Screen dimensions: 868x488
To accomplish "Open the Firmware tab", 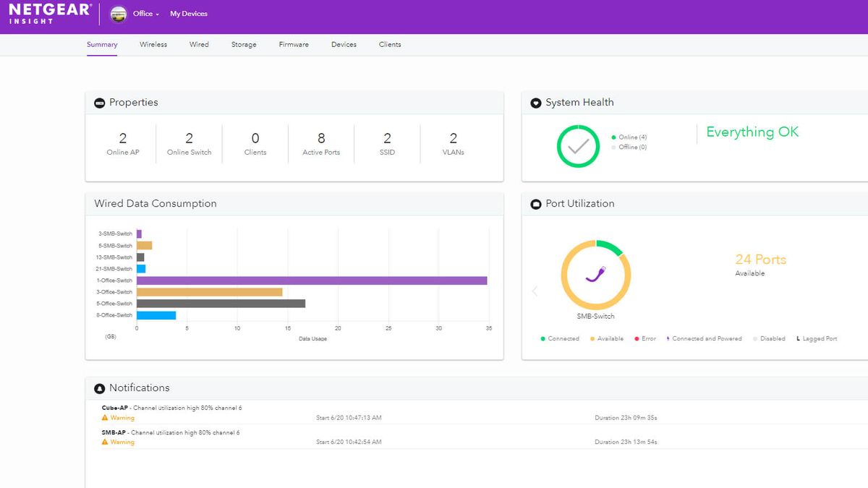I will click(x=294, y=44).
